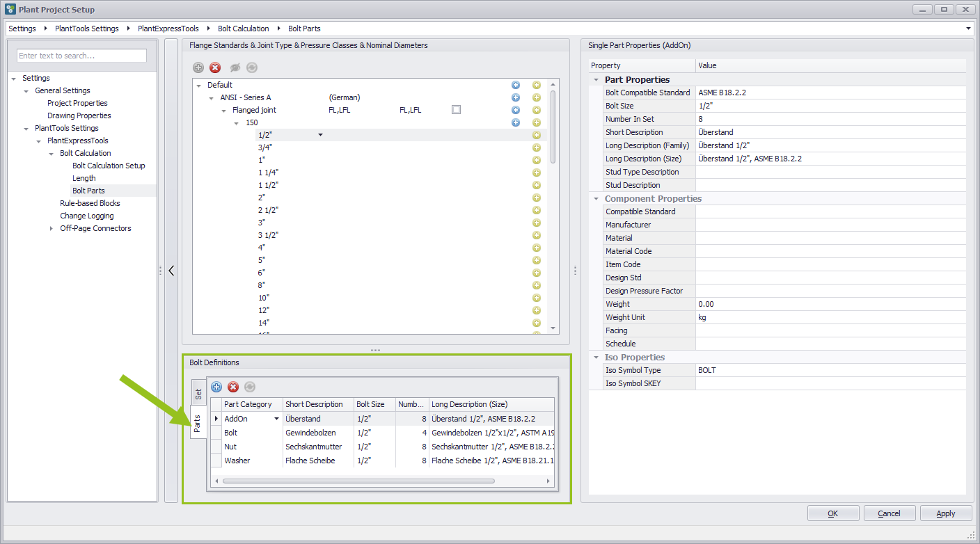Select the Length tree item

[84, 178]
